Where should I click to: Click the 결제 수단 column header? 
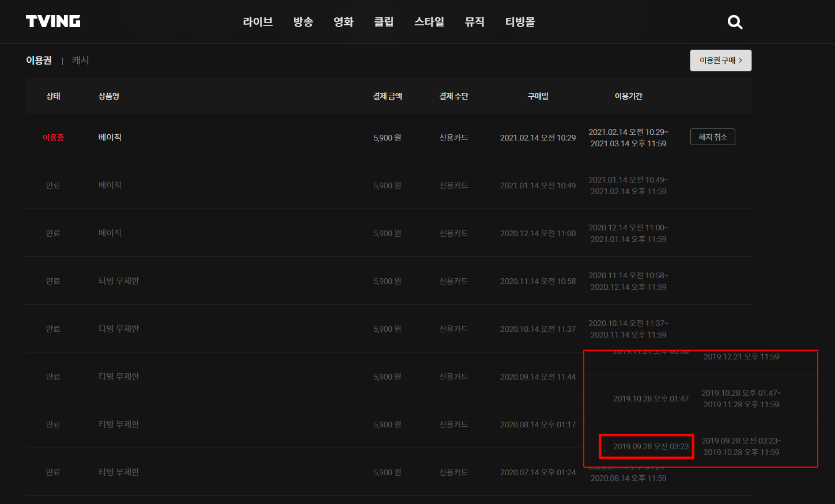[x=454, y=96]
